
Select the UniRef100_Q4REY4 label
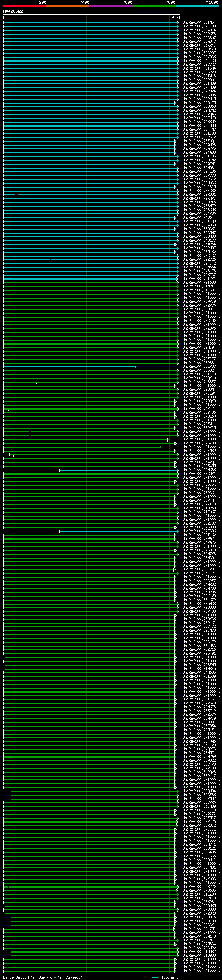pyautogui.click(x=199, y=408)
